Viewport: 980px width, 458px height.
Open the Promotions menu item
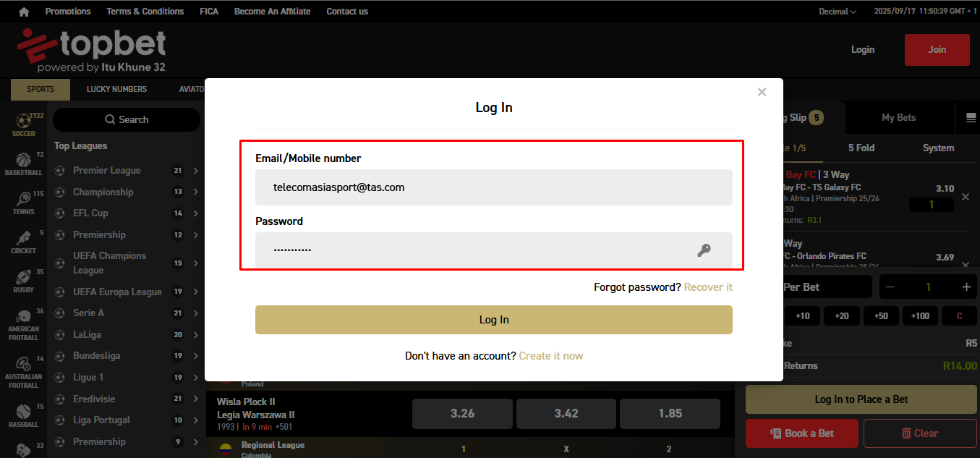67,11
